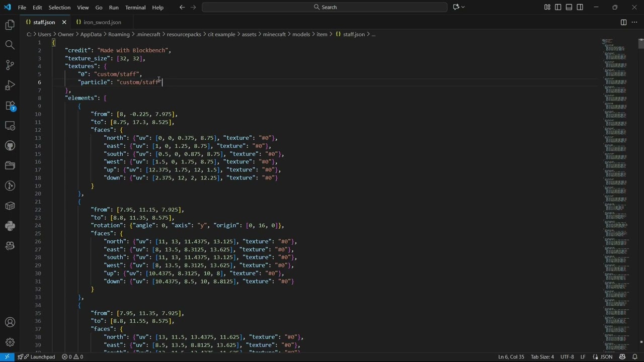
Task: Click Ln 6, Col 35 cursor position
Action: tap(511, 357)
